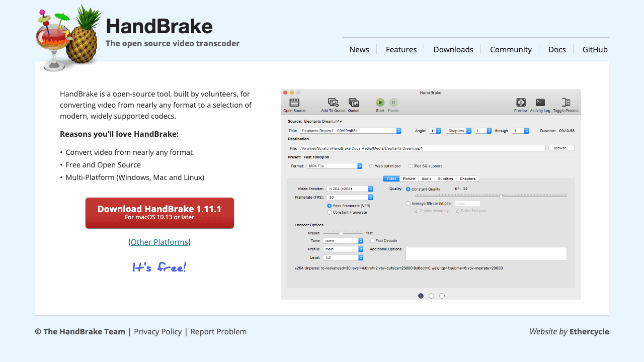644x362 pixels.
Task: Open the Format MP4 File dropdown
Action: [335, 166]
